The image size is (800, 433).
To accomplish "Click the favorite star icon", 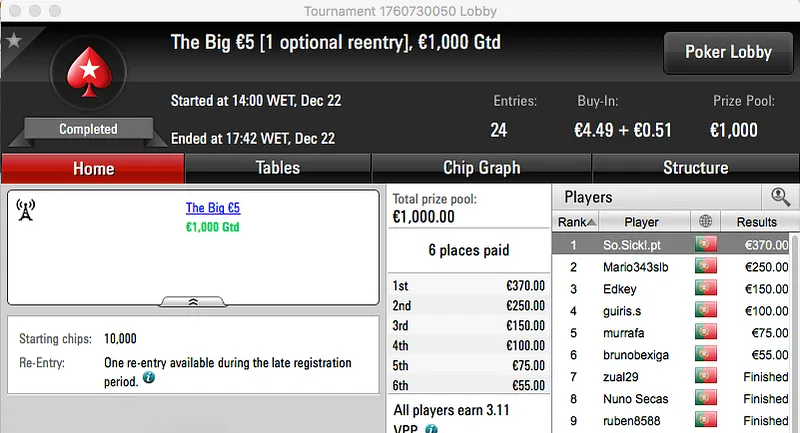I will pyautogui.click(x=14, y=41).
